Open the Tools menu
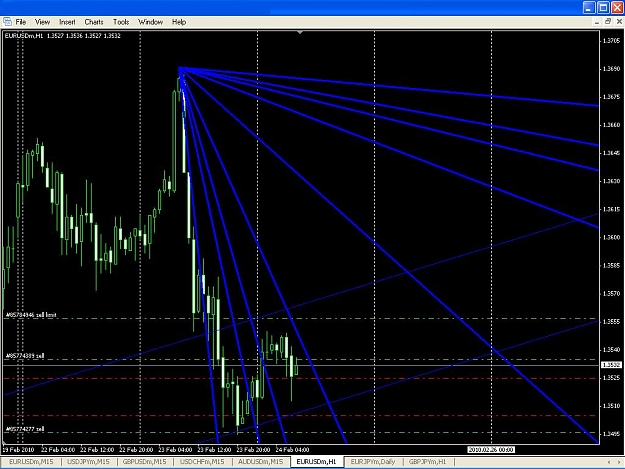The image size is (625, 469). point(121,22)
